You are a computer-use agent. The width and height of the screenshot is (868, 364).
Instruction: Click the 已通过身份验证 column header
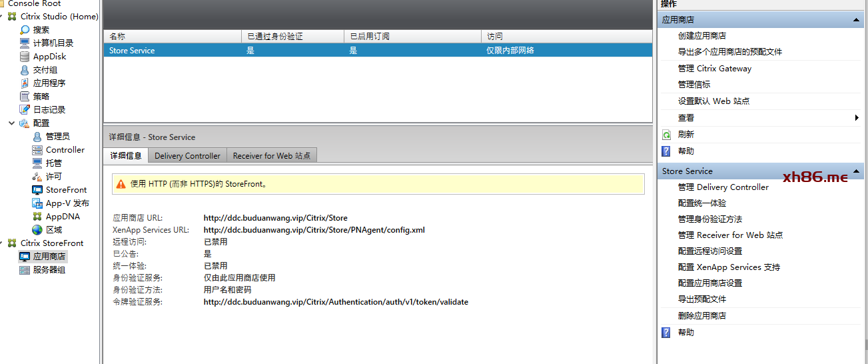click(293, 36)
